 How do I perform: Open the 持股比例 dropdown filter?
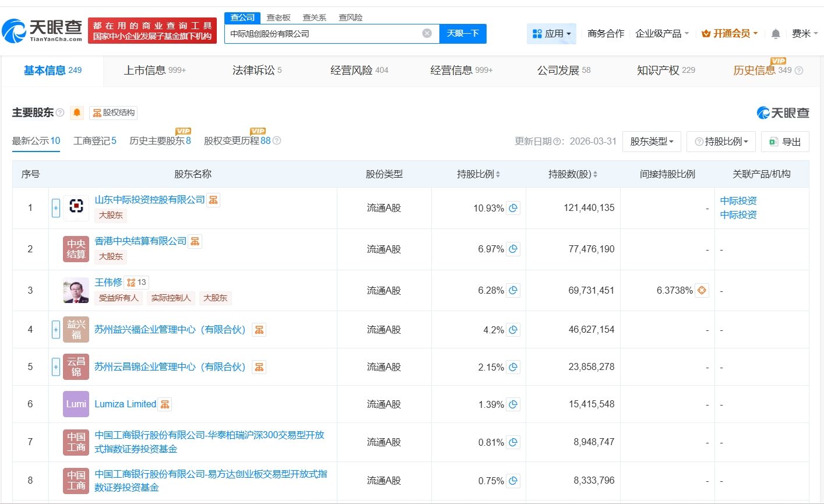(721, 142)
